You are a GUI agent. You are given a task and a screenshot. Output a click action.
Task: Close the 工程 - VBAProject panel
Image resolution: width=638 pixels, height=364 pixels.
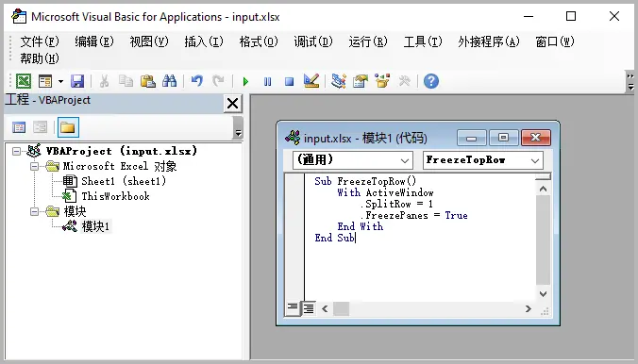pyautogui.click(x=233, y=104)
